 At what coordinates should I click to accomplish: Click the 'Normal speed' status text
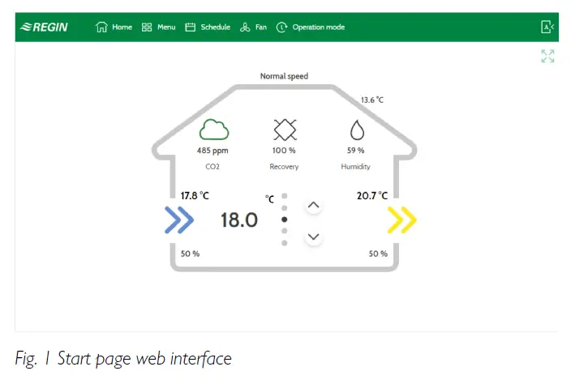284,76
